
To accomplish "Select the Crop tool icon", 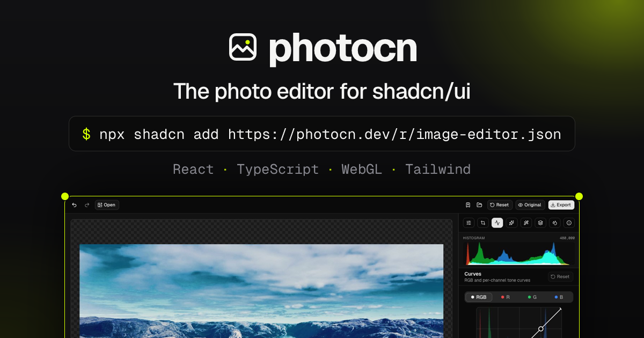I will 483,223.
